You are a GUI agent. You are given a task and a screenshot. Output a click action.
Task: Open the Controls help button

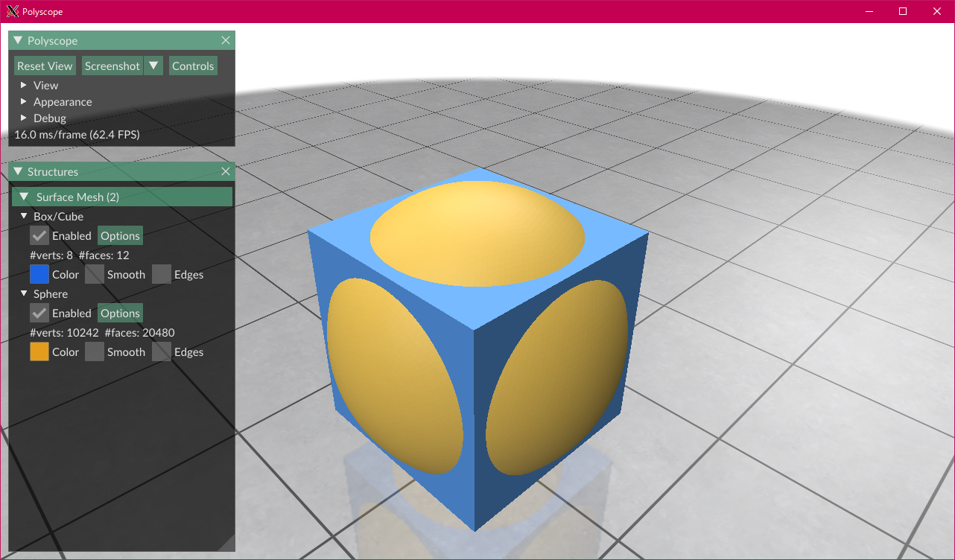pyautogui.click(x=193, y=66)
